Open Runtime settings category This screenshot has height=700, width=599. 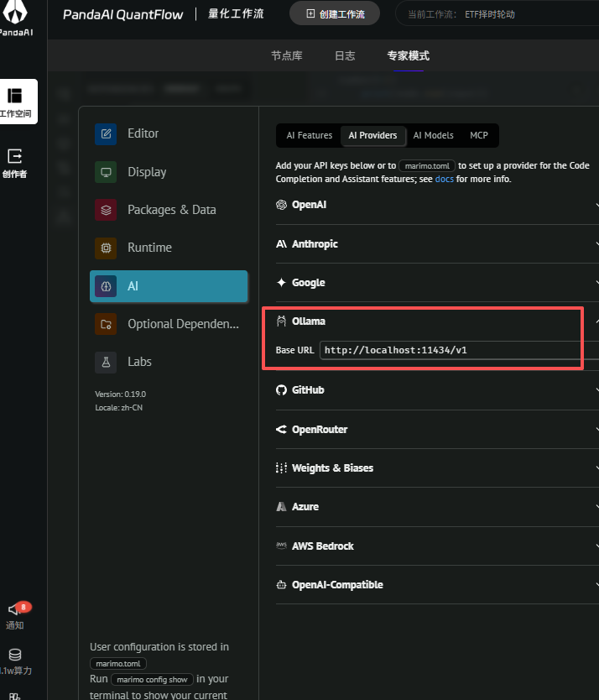169,248
